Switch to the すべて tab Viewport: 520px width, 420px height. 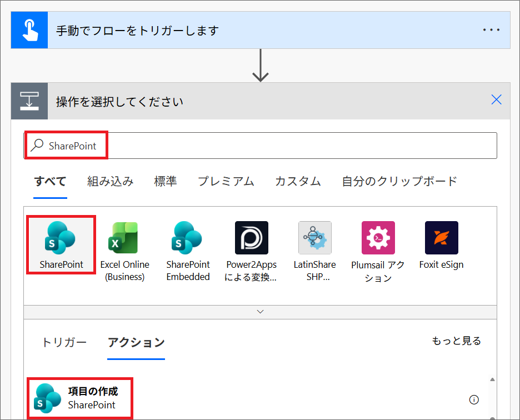pyautogui.click(x=51, y=182)
